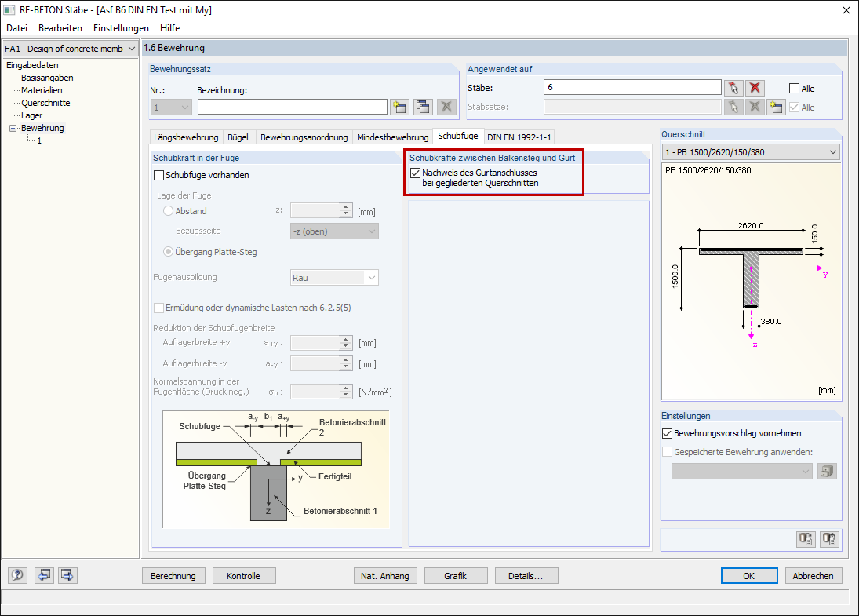
Task: Open Fugenausbildung Rau dropdown
Action: tap(334, 278)
